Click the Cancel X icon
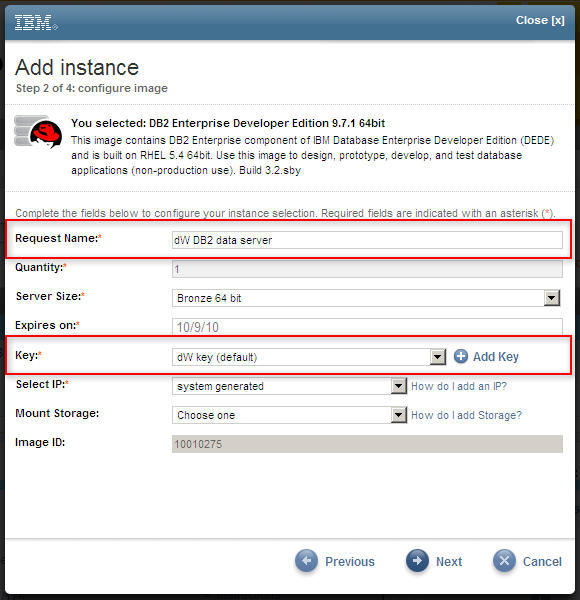This screenshot has width=580, height=600. point(504,561)
